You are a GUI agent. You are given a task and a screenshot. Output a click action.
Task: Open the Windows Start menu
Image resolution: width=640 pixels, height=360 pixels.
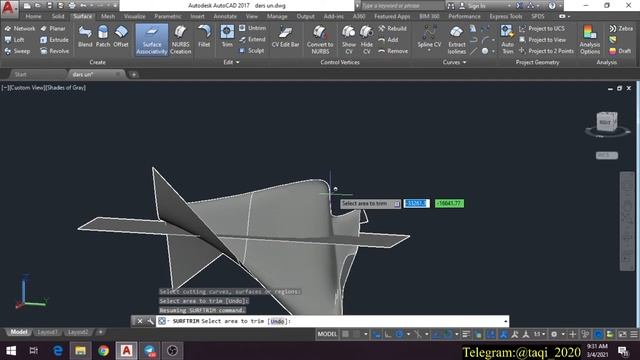tap(11, 351)
